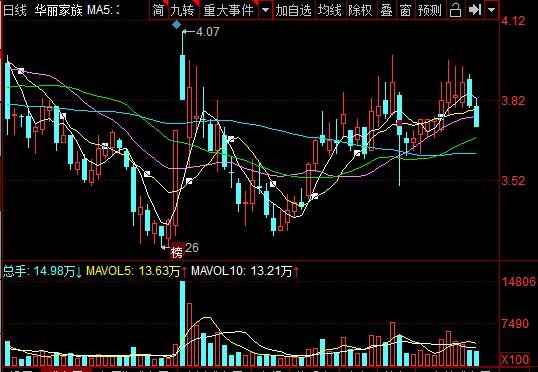Click the MAVOL5 13.63万 label

point(137,271)
